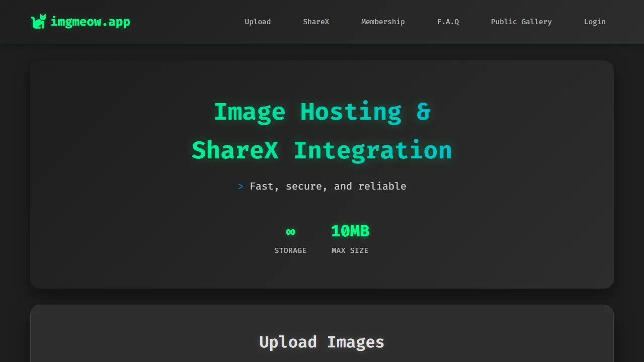
Task: Click the MAX SIZE stat label
Action: coord(350,250)
